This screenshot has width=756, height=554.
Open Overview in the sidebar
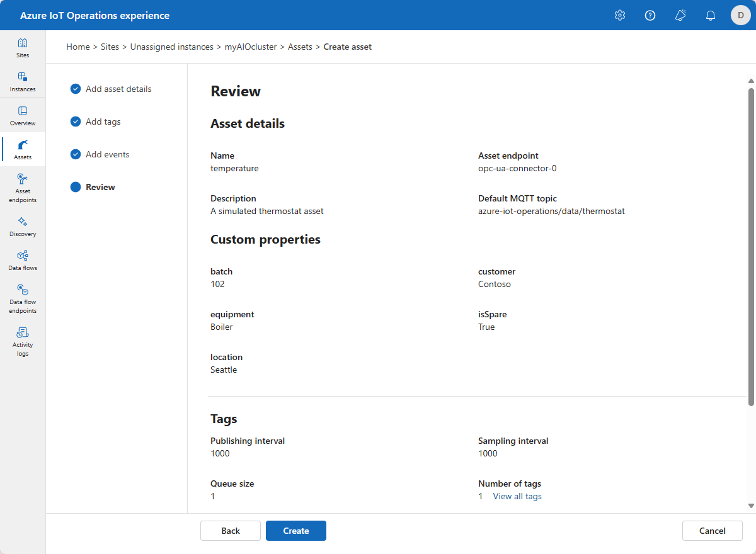pyautogui.click(x=23, y=116)
